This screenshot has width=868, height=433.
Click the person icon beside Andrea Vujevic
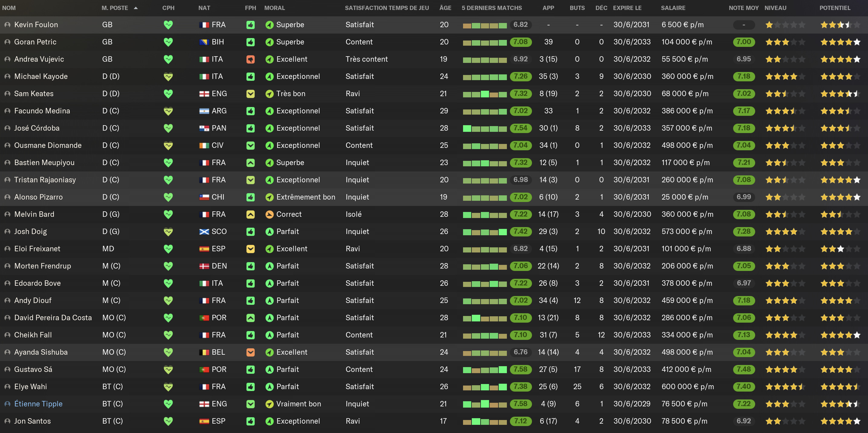coord(7,59)
